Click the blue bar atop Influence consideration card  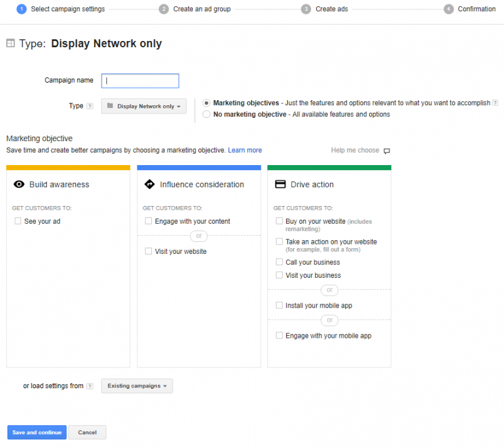coord(199,168)
